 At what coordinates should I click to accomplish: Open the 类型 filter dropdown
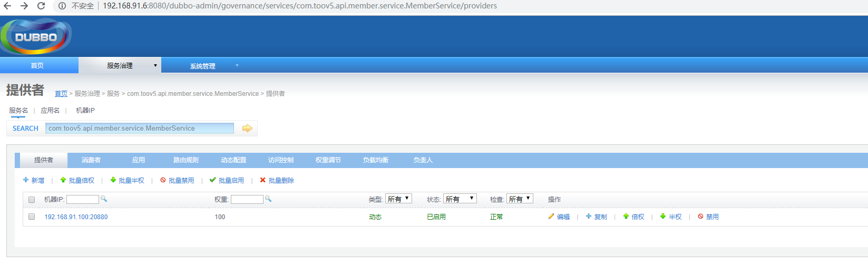[x=398, y=199]
